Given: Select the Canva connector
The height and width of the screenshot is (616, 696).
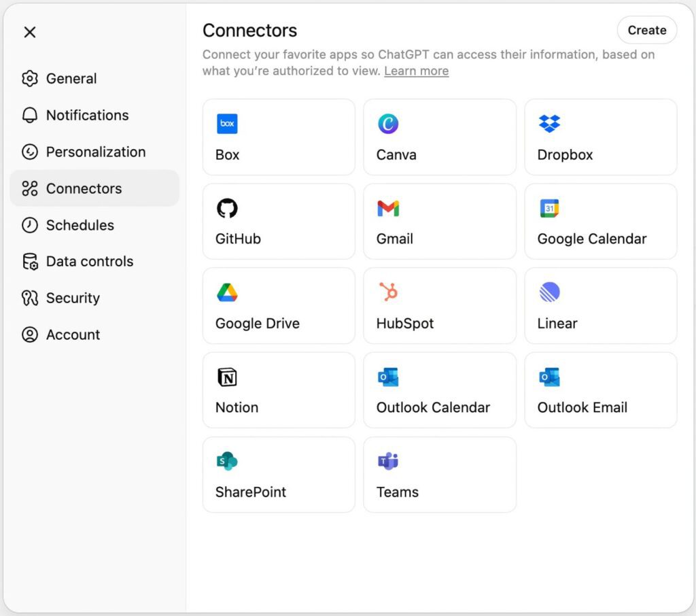Looking at the screenshot, I should click(440, 137).
